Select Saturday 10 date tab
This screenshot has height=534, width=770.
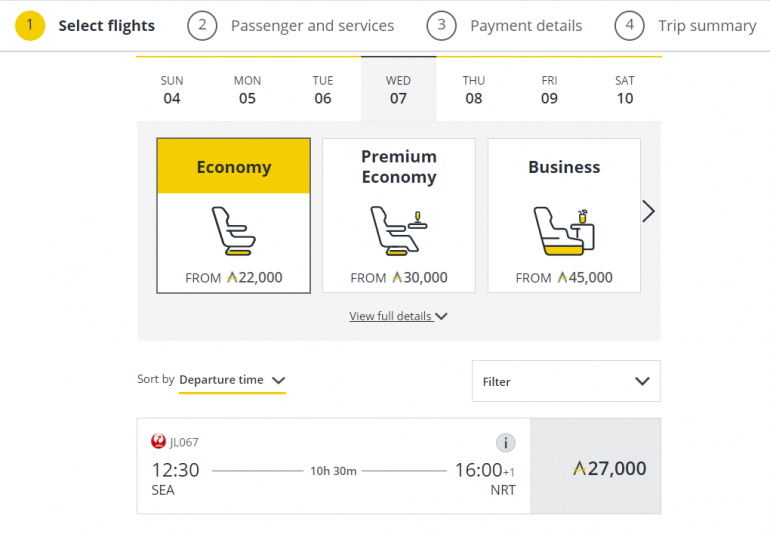(624, 90)
